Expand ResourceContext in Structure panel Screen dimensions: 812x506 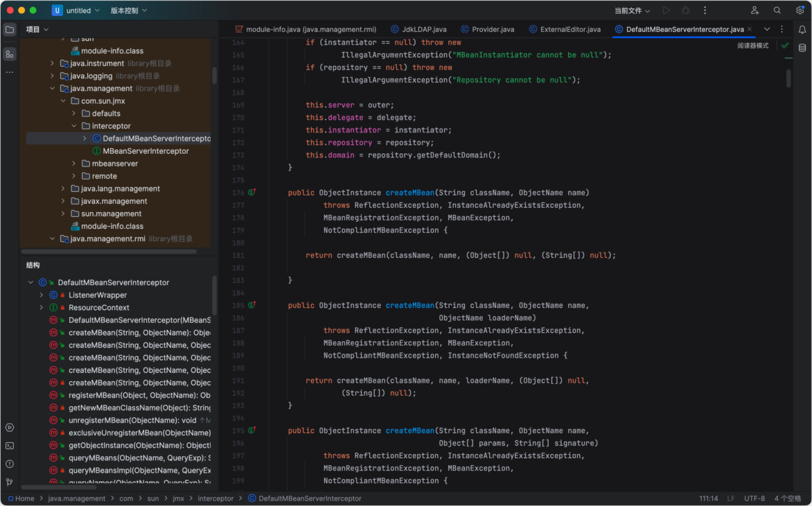(x=42, y=308)
